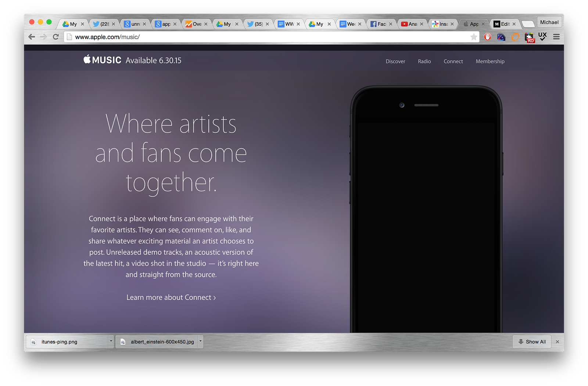Open the downloaded albert_einstein-600x450.jpg file
This screenshot has height=386, width=588.
click(x=157, y=342)
